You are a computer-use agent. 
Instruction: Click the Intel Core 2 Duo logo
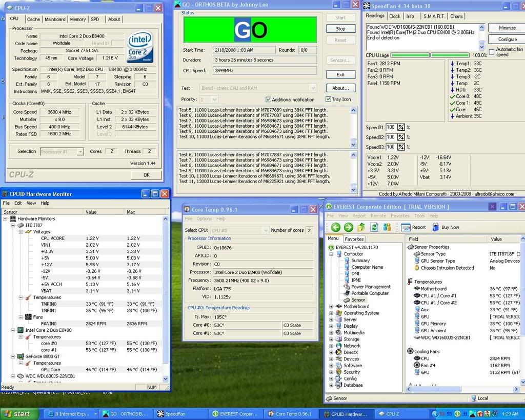click(x=140, y=47)
